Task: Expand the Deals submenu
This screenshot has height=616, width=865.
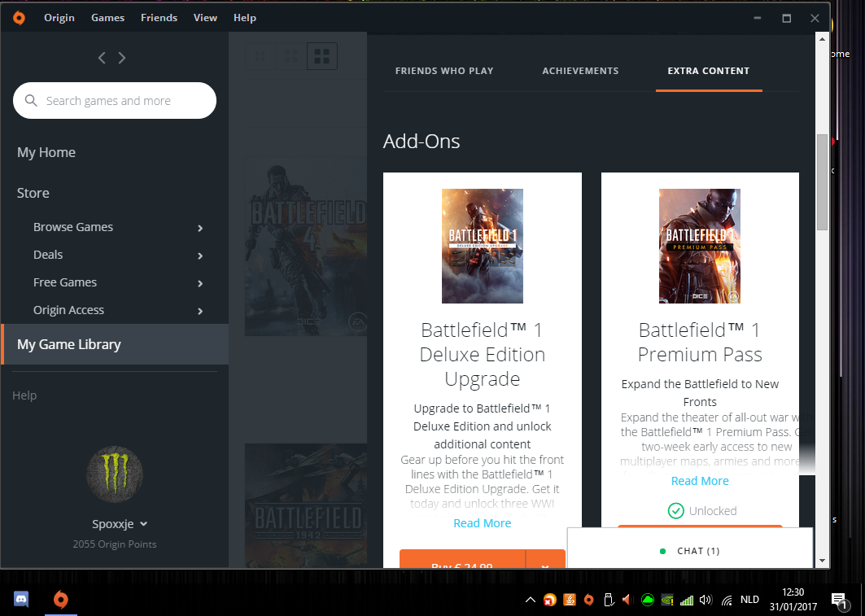Action: (200, 256)
